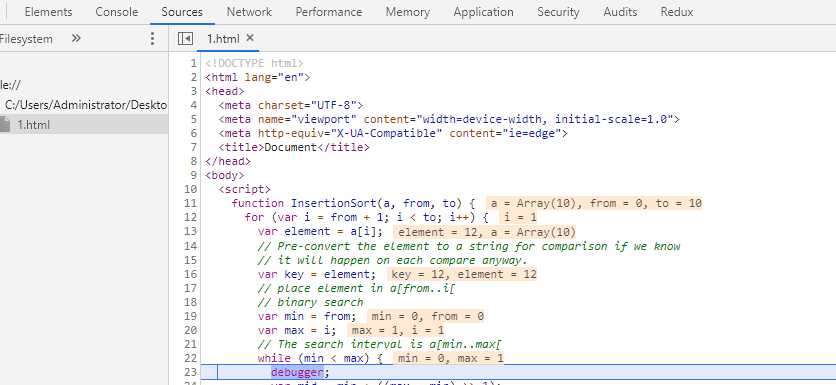Click the '<script>' tag on line 10
Image resolution: width=836 pixels, height=385 pixels.
tap(244, 189)
